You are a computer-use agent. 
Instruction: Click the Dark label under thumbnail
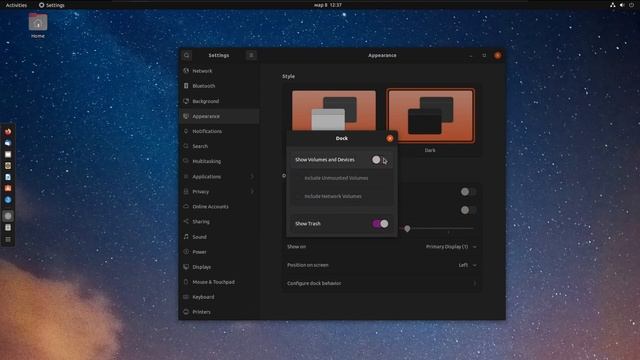point(430,150)
